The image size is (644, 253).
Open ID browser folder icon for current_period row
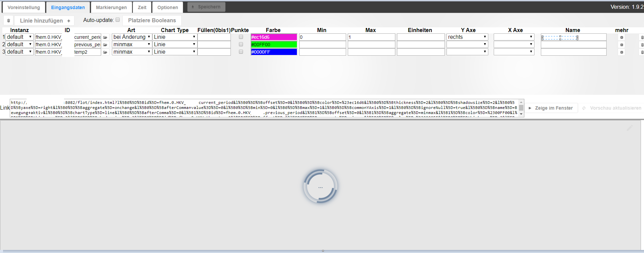coord(105,37)
